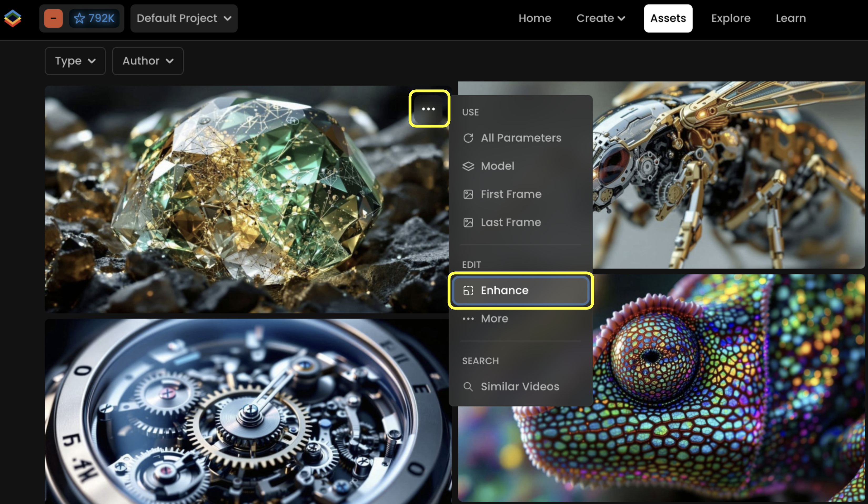Screen dimensions: 868x504
Task: Use image as First Frame
Action: click(x=521, y=194)
